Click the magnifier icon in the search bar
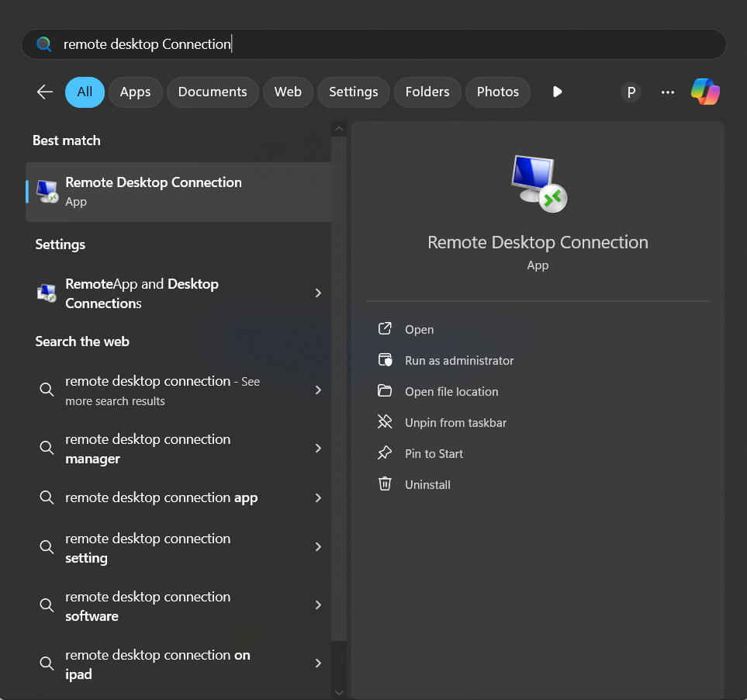This screenshot has height=700, width=747. pos(44,44)
